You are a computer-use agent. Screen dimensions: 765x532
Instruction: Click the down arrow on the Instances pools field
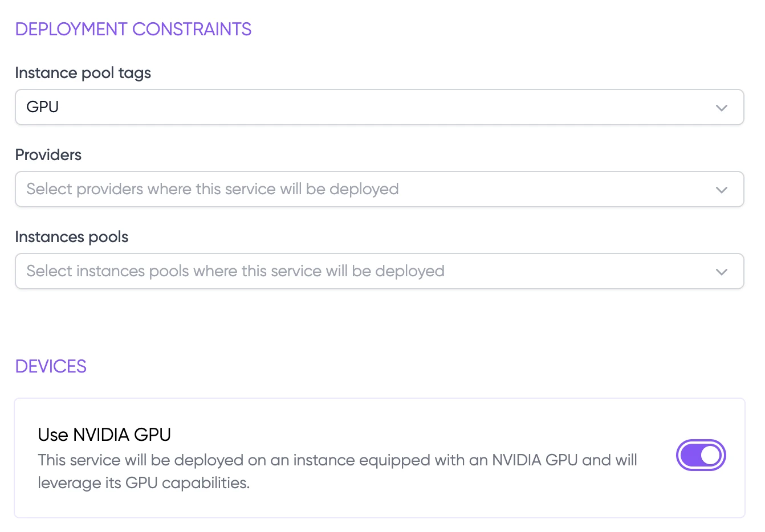[x=722, y=271]
